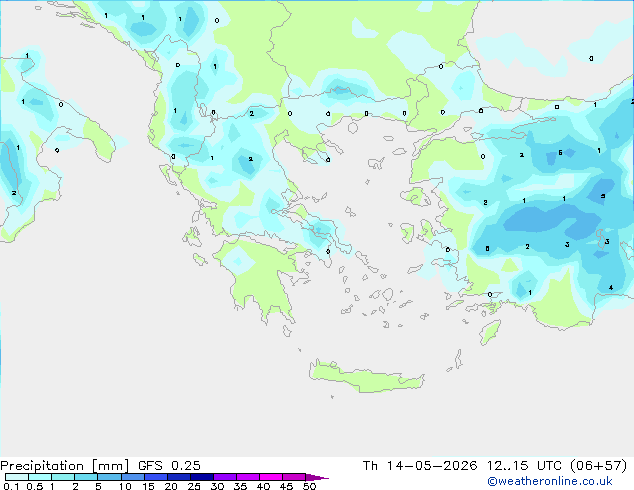Pick the legend swatch between 1 and 2
Viewport: 634px width, 490px height.
click(63, 477)
